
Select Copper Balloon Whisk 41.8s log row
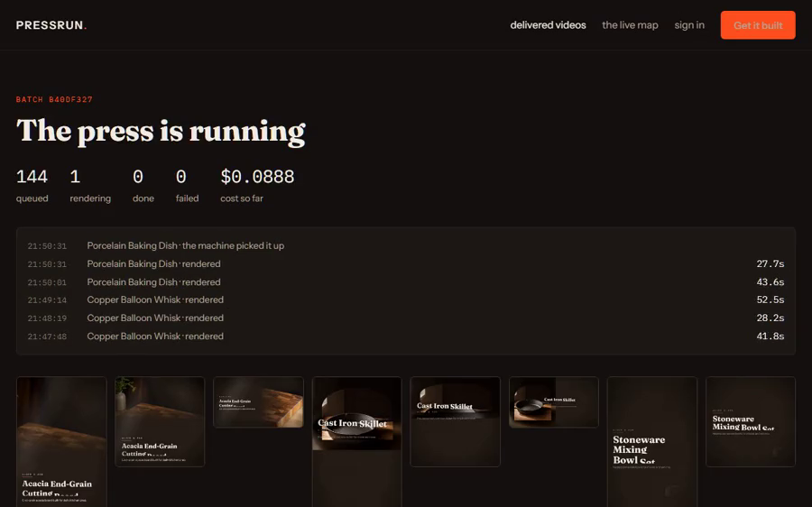405,336
